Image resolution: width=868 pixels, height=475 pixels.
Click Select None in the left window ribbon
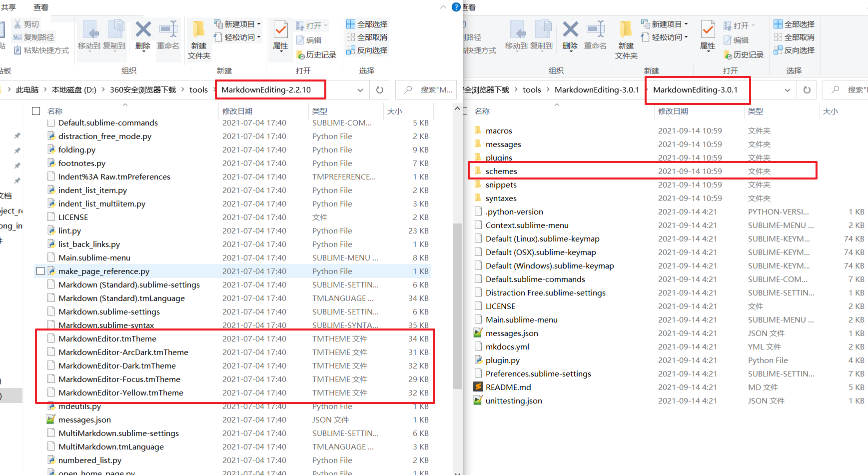(x=367, y=37)
